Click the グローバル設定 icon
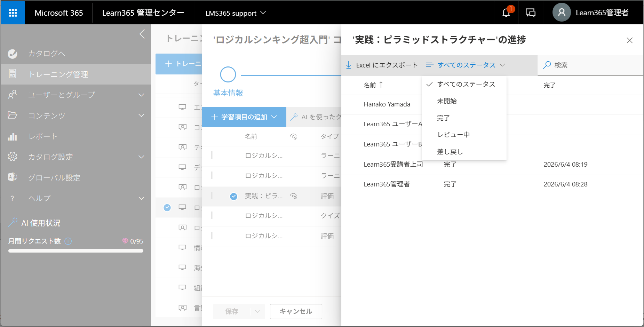This screenshot has height=327, width=644. pyautogui.click(x=13, y=177)
